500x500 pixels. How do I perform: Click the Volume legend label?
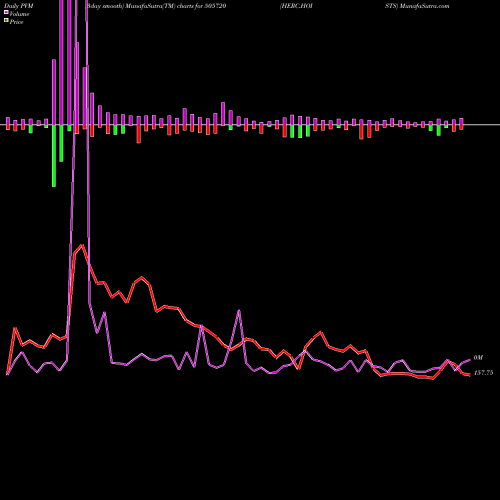[19, 14]
